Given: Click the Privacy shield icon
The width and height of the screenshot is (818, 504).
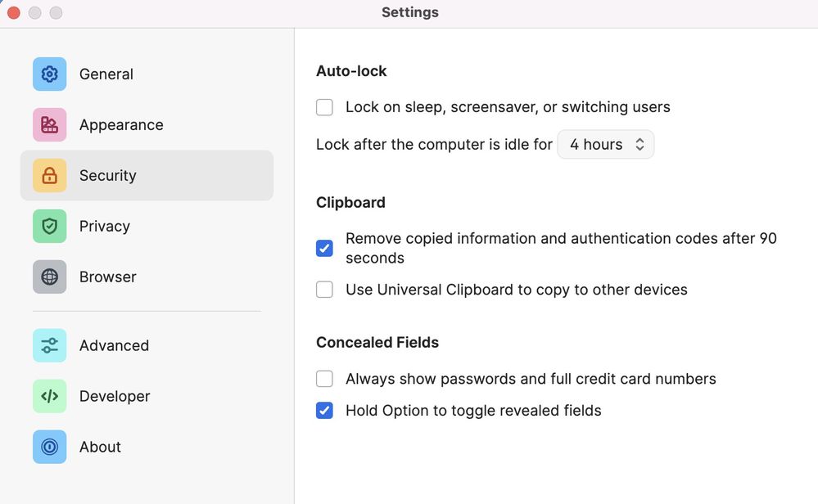Looking at the screenshot, I should 49,227.
